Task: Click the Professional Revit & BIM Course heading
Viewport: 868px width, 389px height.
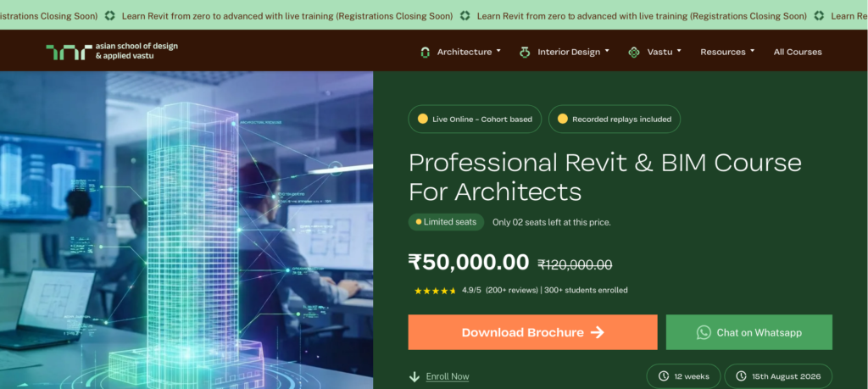Action: click(605, 177)
